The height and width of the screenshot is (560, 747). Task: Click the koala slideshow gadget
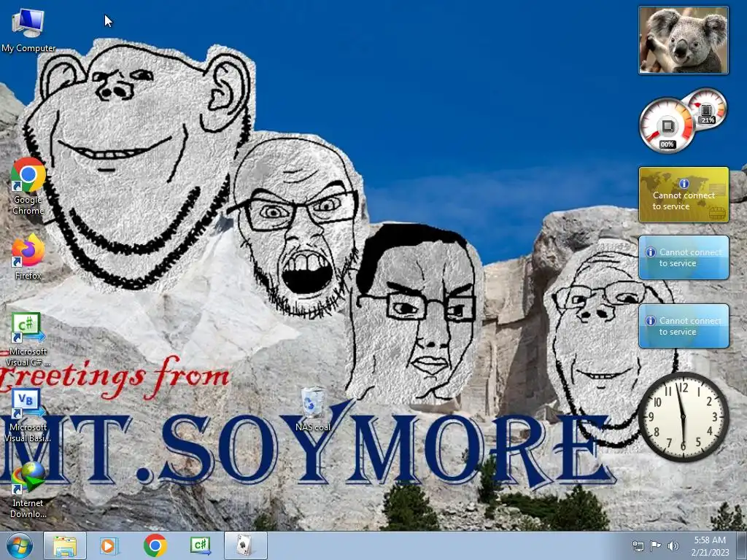[684, 40]
